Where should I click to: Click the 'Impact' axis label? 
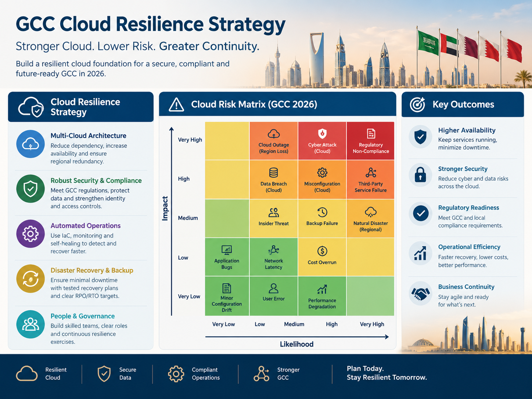pos(165,208)
